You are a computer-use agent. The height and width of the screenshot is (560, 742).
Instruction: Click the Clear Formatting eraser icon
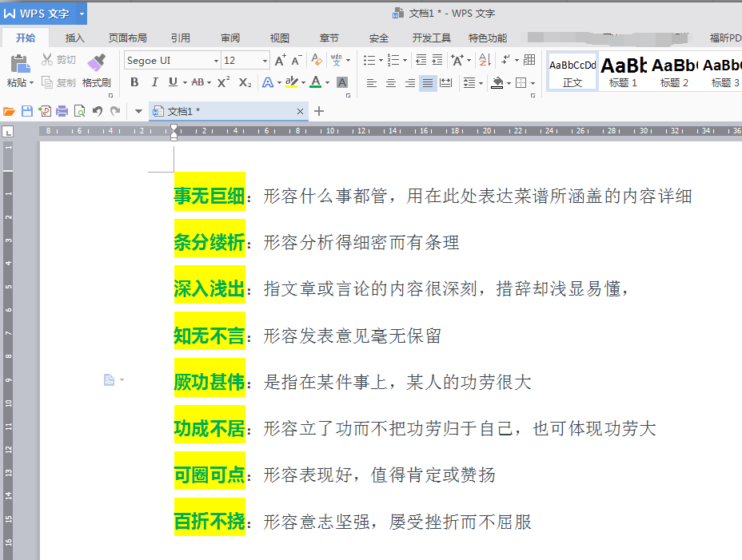[x=317, y=60]
